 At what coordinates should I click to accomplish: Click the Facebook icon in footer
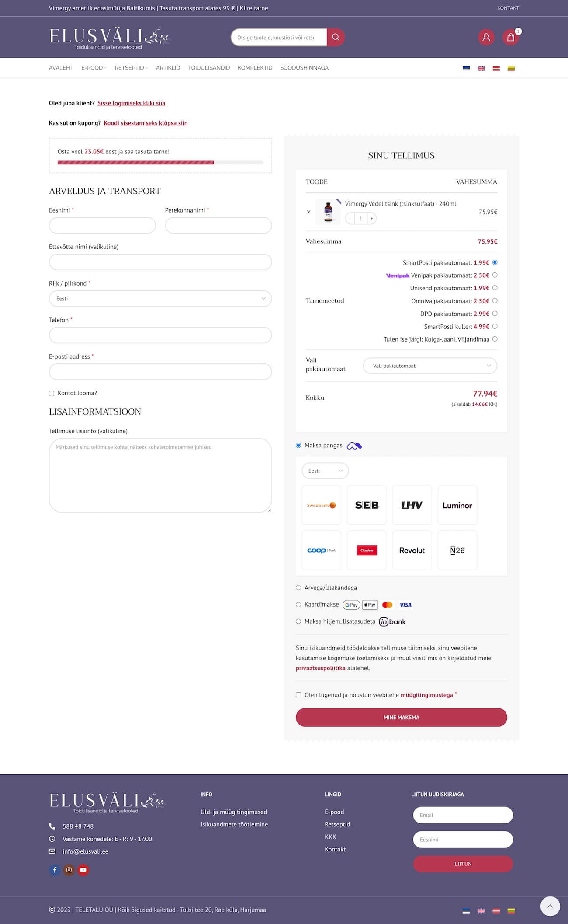click(55, 870)
